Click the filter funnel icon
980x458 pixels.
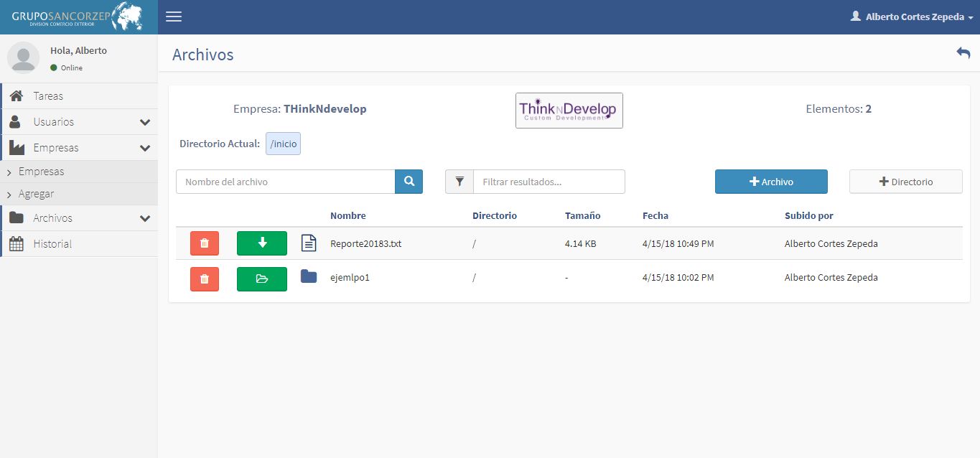pyautogui.click(x=459, y=182)
